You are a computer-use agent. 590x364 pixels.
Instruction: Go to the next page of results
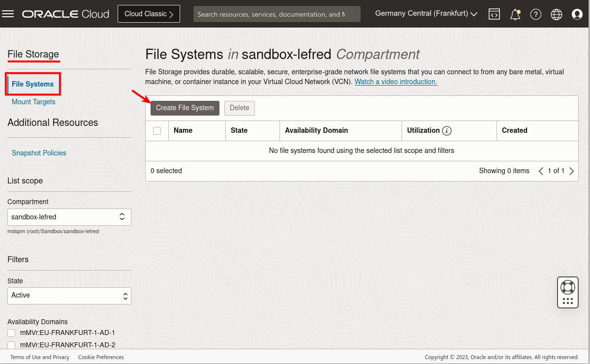(571, 171)
